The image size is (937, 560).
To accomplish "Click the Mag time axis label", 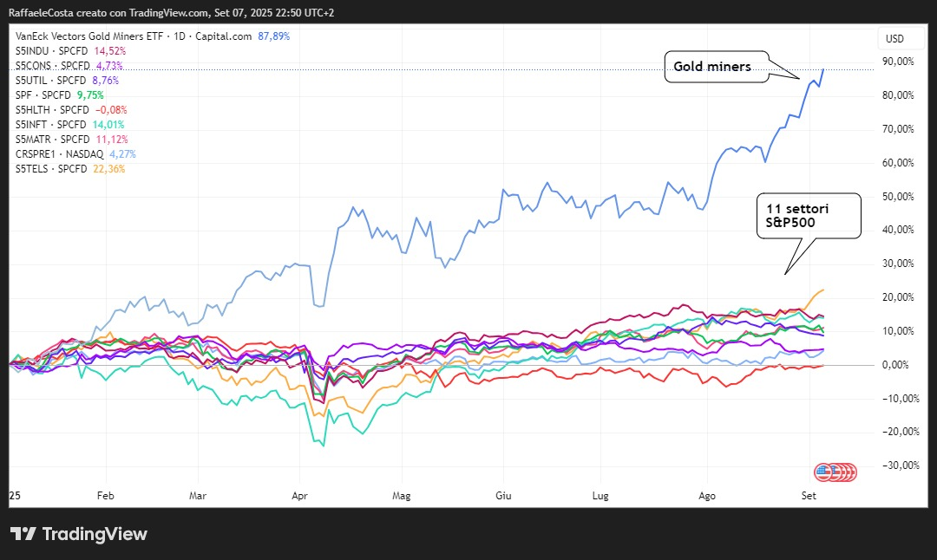I will [x=401, y=496].
